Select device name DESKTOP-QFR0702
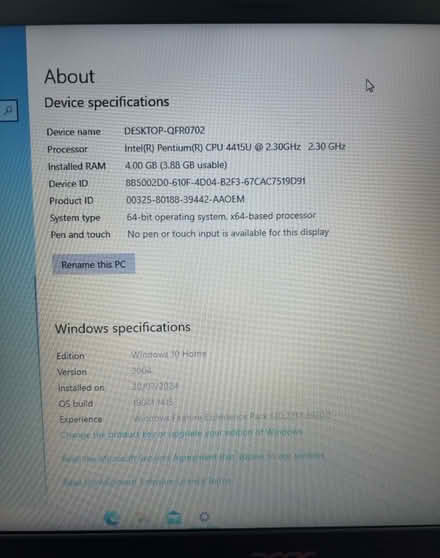This screenshot has height=558, width=440. (x=164, y=131)
